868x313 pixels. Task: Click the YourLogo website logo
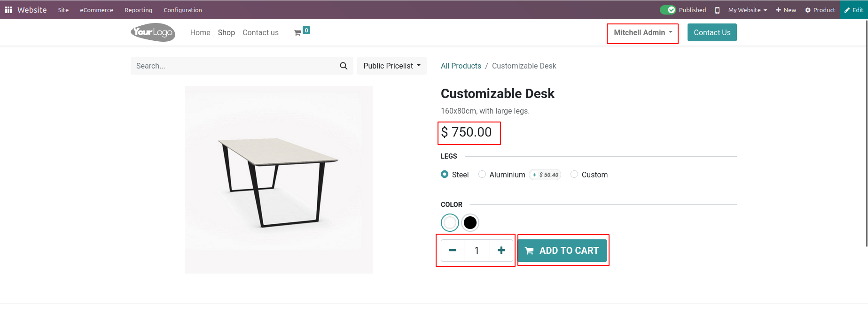click(153, 32)
